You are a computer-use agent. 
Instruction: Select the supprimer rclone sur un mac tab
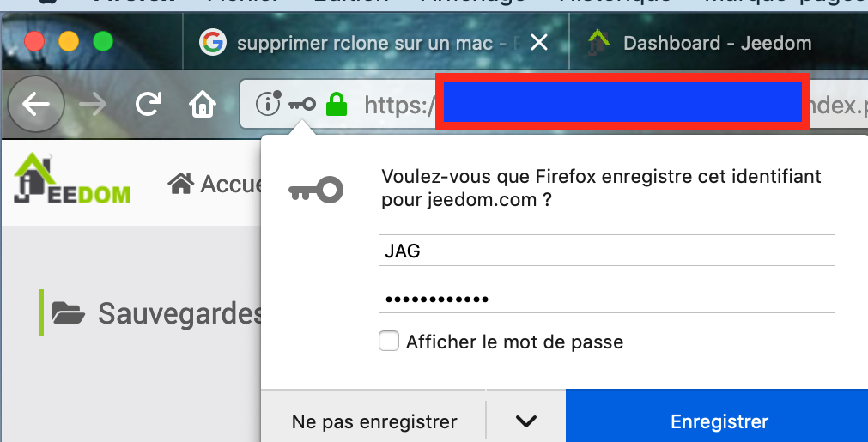point(365,43)
